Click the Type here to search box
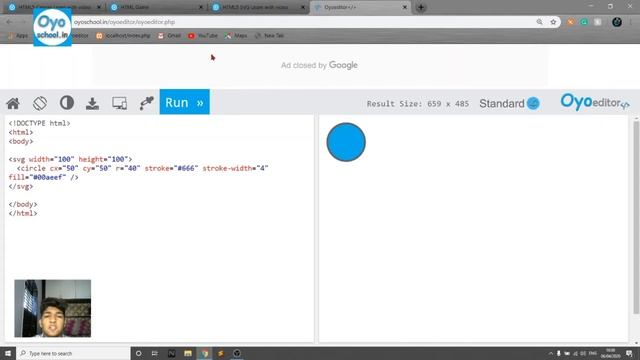640x360 pixels. [73, 353]
